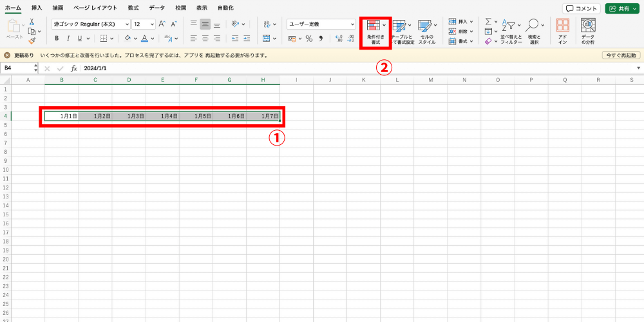Click the Cut scissors icon
Screen dimensions: 644x322
pyautogui.click(x=32, y=22)
